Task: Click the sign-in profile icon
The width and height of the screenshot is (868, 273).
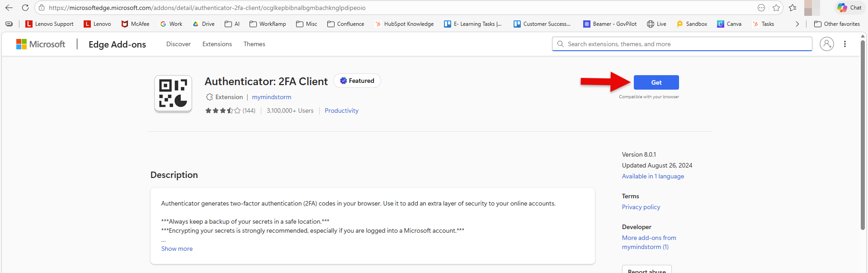Action: pos(827,44)
